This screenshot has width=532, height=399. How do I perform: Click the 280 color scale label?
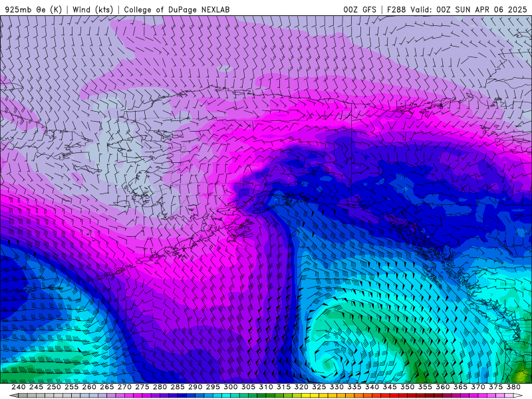tap(160, 387)
